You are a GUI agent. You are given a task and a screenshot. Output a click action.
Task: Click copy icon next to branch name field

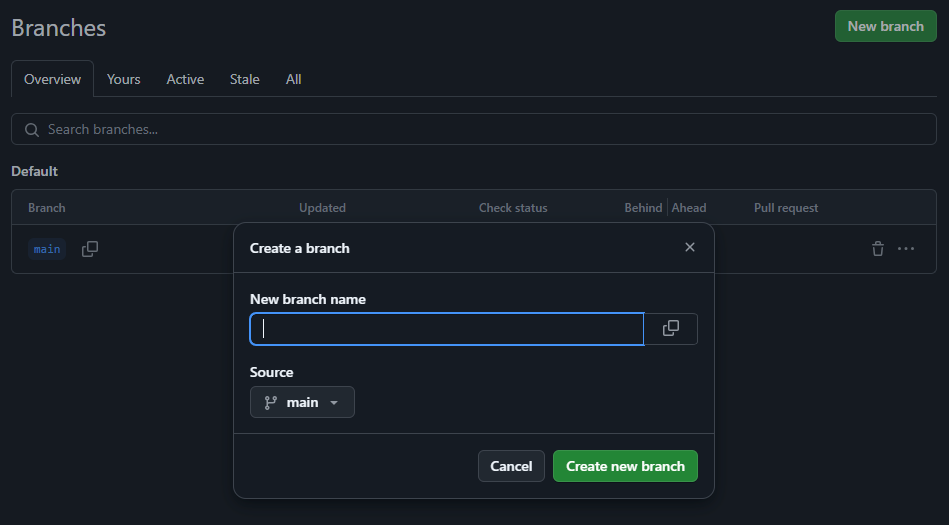pos(671,329)
